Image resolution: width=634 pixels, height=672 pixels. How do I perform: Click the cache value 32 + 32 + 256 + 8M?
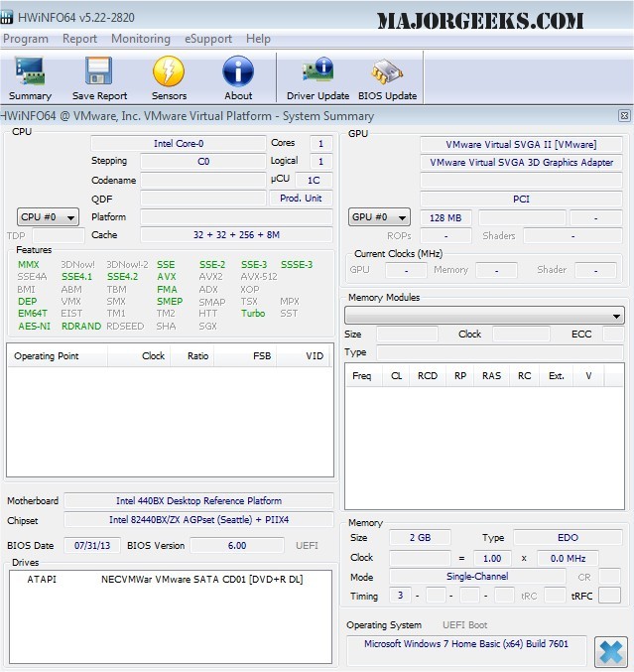click(x=236, y=235)
